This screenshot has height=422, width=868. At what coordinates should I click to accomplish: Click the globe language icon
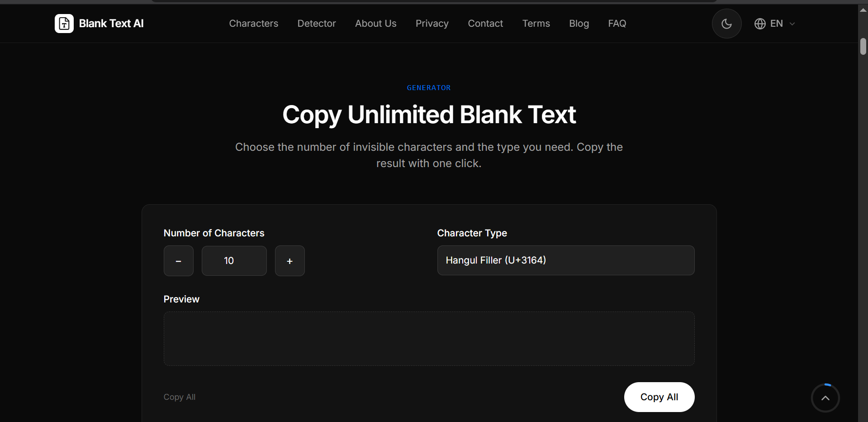coord(760,24)
